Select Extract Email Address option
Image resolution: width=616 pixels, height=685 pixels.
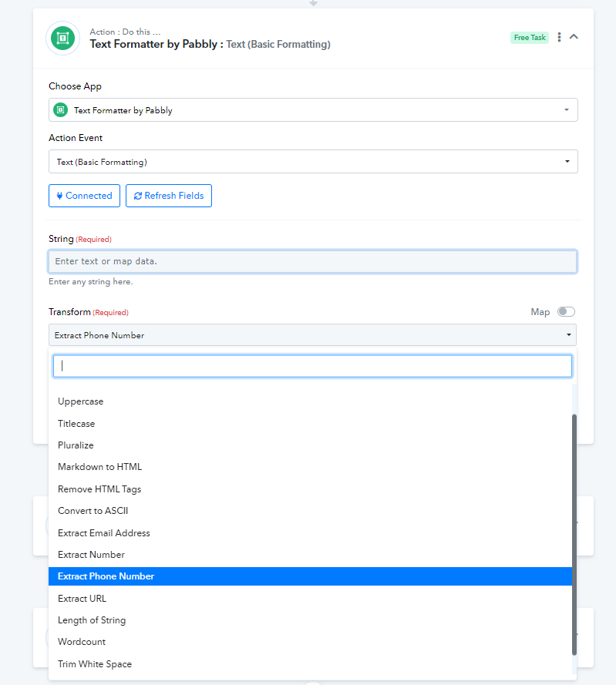click(310, 533)
